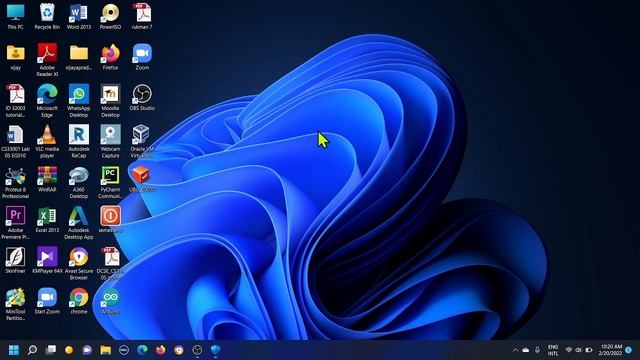Viewport: 640px width, 360px height.
Task: Open taskbar Search
Action: point(32,350)
